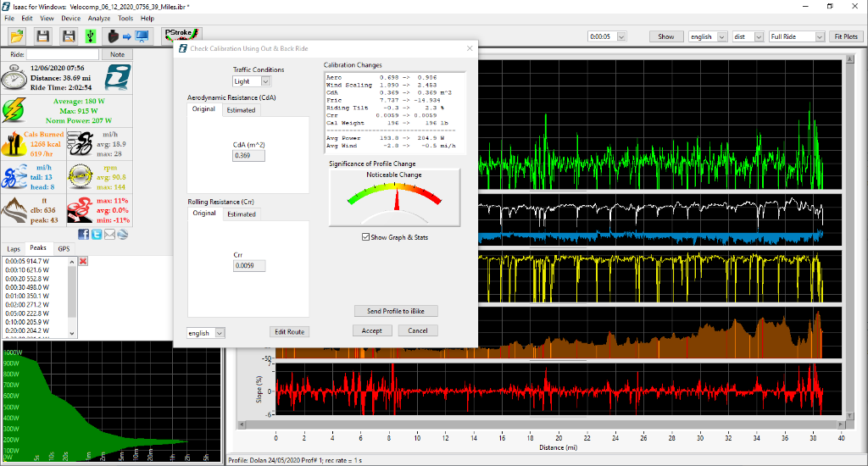868x466 pixels.
Task: Click the device-to-computer download icon
Action: pyautogui.click(x=125, y=36)
